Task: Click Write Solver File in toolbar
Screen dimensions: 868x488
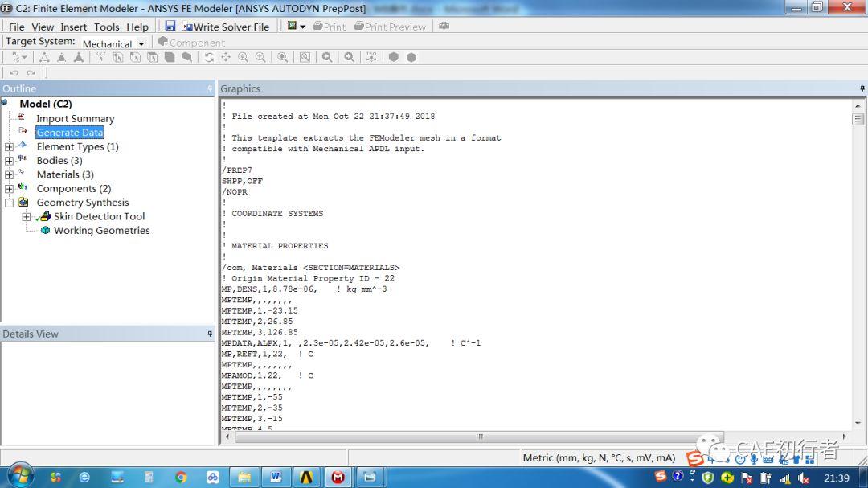Action: point(226,27)
